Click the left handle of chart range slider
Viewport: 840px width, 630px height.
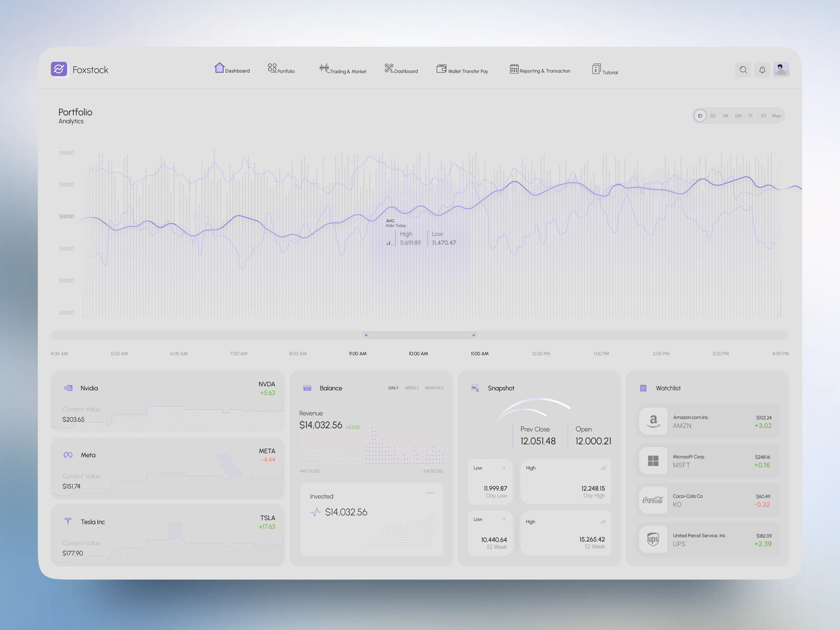pos(366,335)
